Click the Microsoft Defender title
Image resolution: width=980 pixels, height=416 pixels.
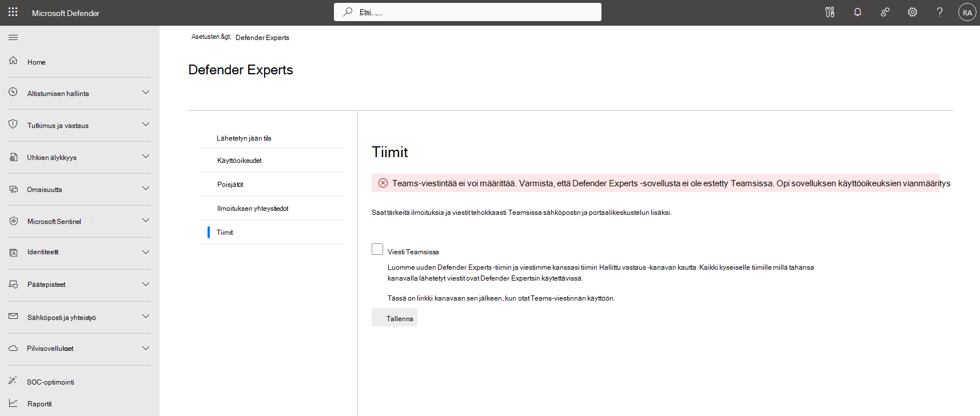(66, 13)
